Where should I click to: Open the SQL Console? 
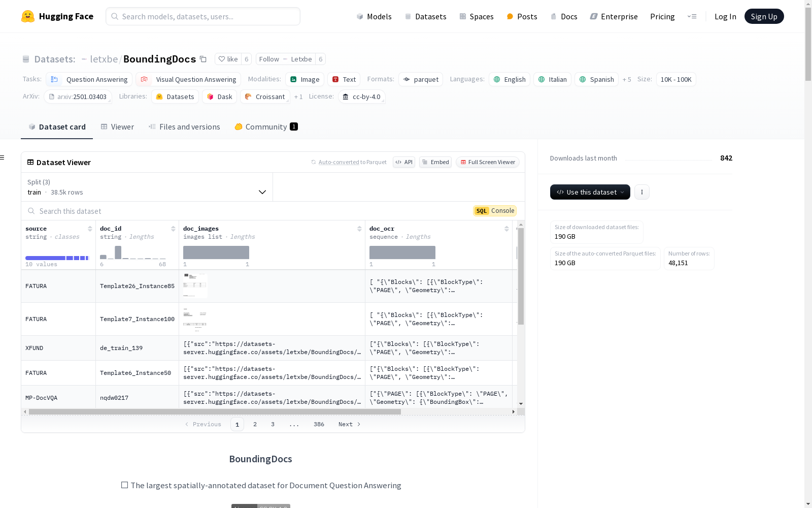point(495,211)
